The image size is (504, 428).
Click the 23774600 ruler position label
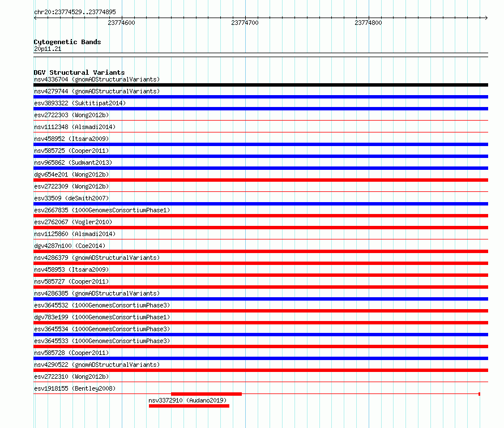121,23
